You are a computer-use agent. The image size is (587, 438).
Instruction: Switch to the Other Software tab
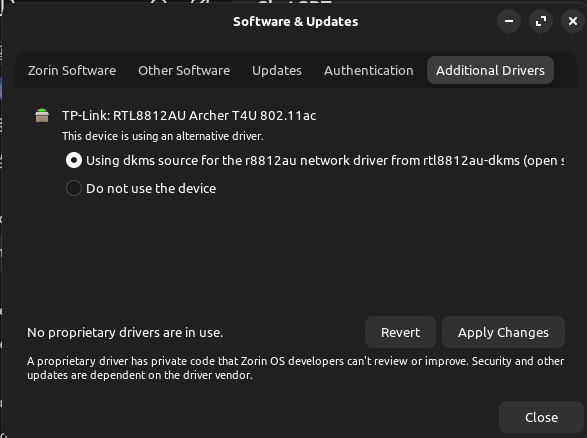(184, 70)
